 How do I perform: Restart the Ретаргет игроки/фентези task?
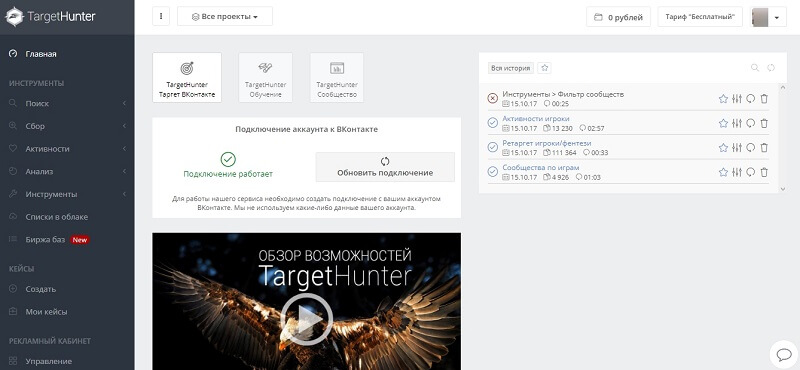click(751, 147)
